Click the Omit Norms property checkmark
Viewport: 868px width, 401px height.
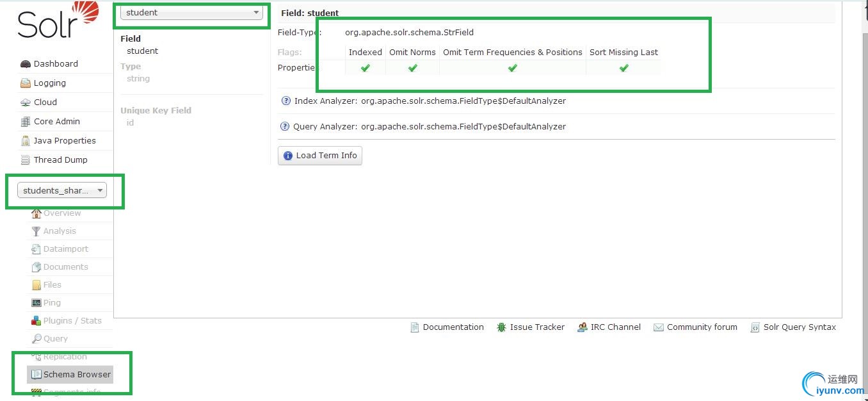(x=413, y=68)
